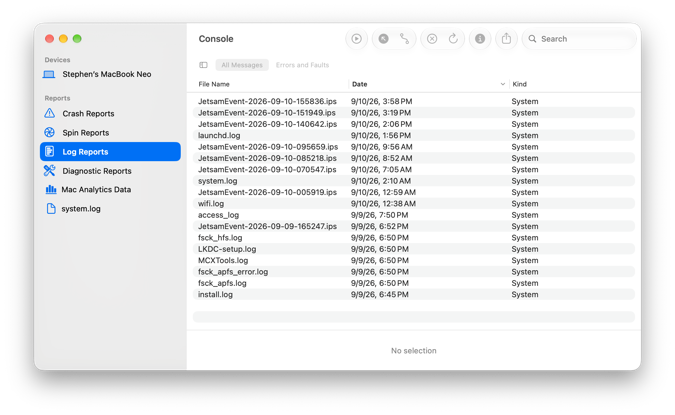Start streaming with the play toolbar icon
The image size is (675, 415).
(356, 39)
